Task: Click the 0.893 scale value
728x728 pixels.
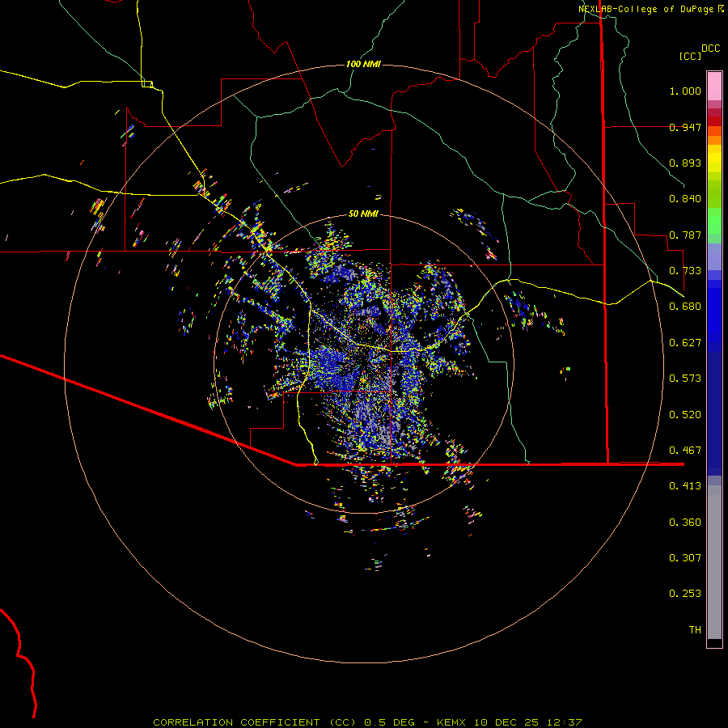Action: click(x=685, y=163)
